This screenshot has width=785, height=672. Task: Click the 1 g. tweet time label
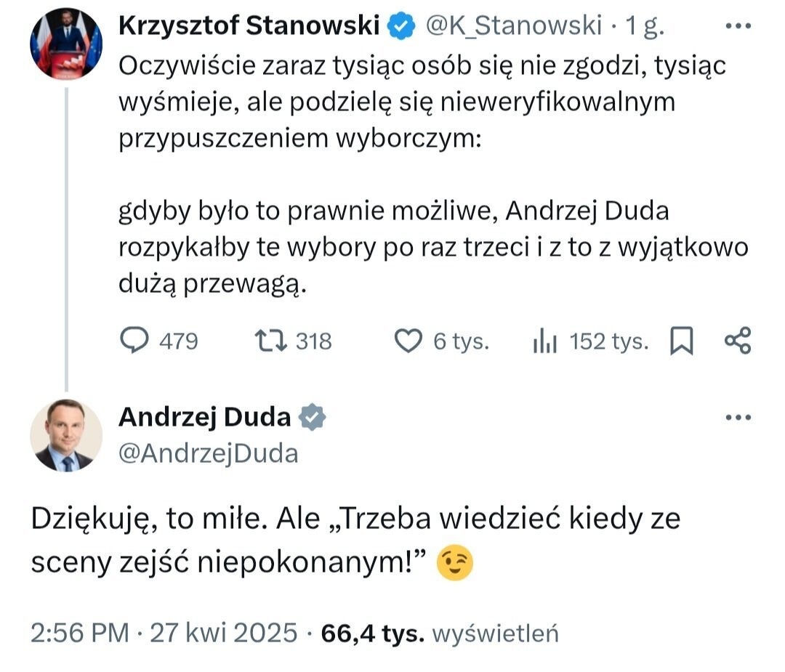pos(645,26)
